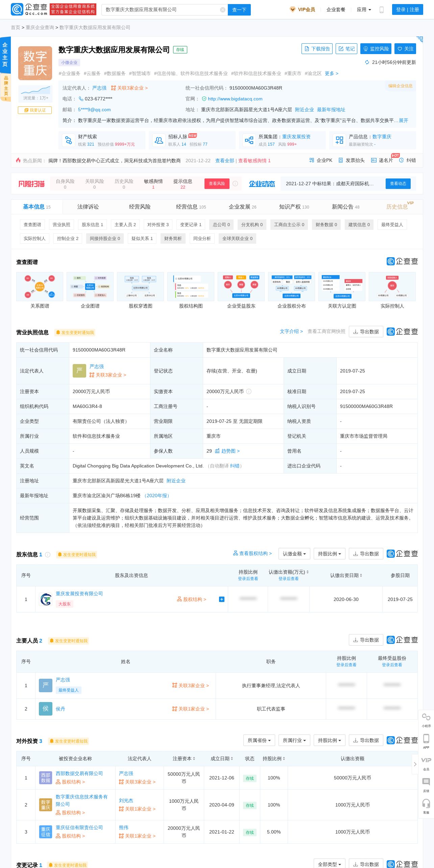
Task: Click 监控风险 button
Action: [376, 49]
